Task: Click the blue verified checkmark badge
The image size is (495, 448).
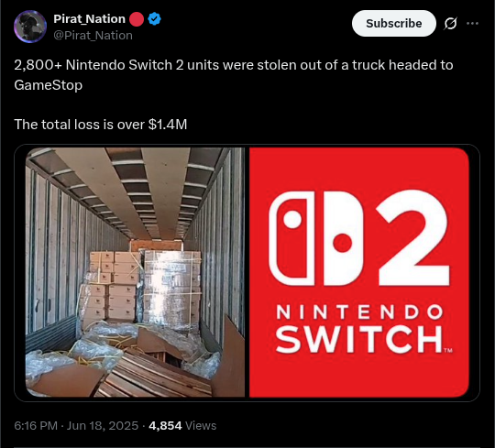Action: 154,19
